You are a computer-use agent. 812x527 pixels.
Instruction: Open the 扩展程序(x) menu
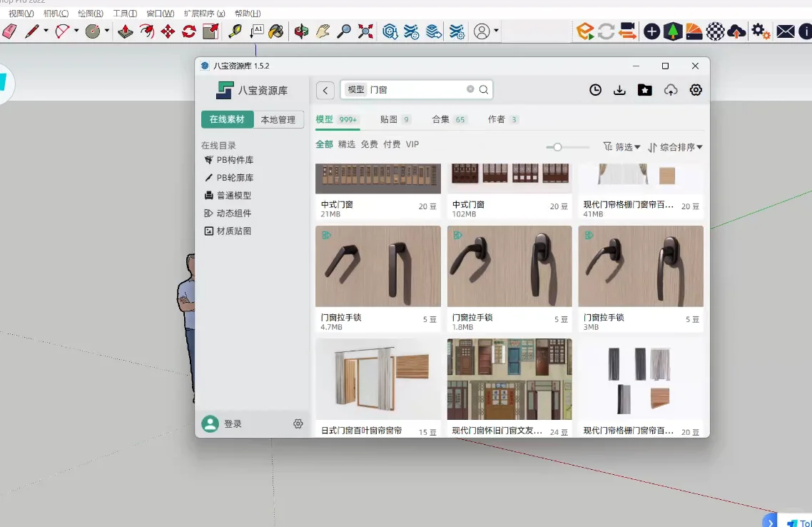(x=205, y=14)
